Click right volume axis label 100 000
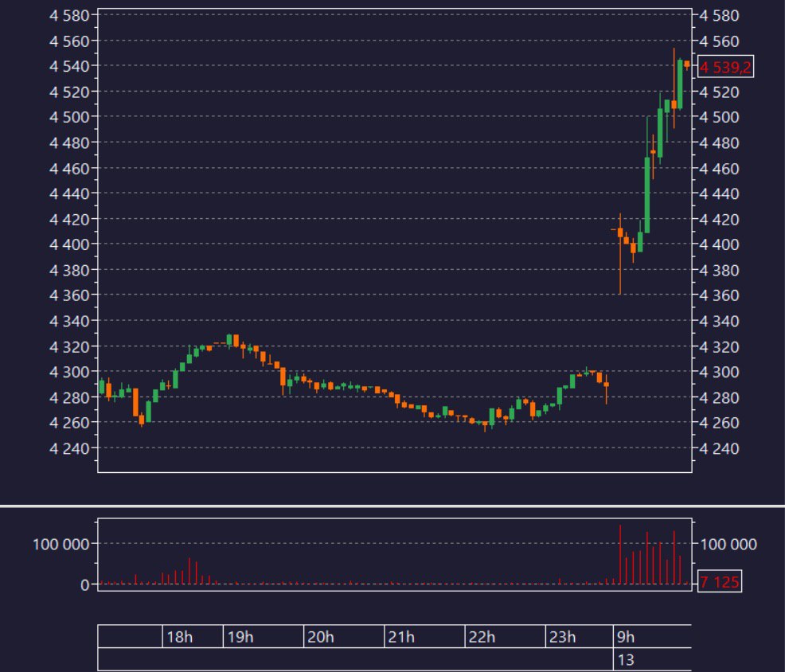 tap(728, 544)
